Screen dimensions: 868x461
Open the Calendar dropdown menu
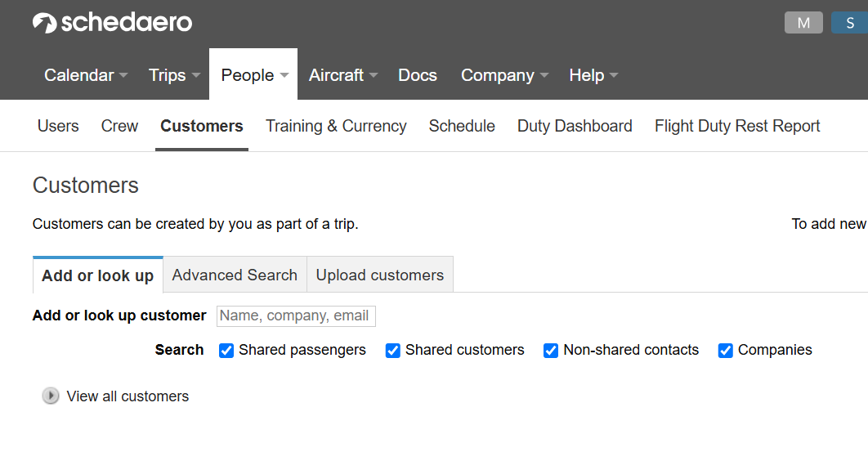pos(86,75)
